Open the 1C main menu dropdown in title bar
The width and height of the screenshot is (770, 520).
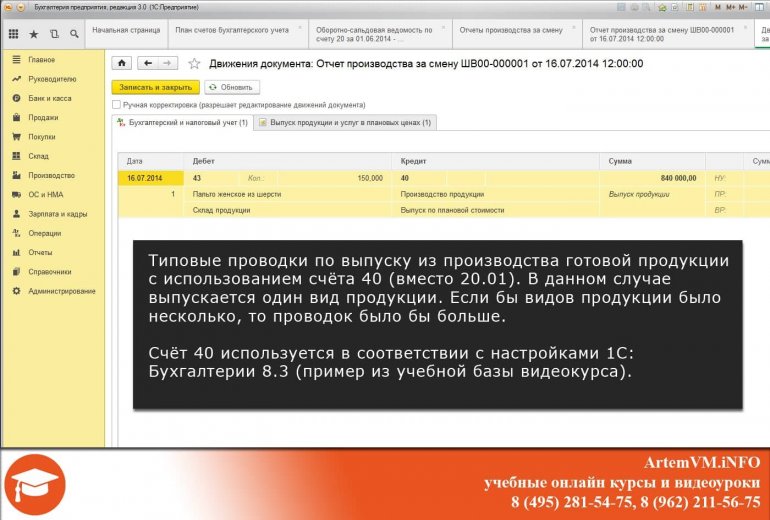[20, 7]
